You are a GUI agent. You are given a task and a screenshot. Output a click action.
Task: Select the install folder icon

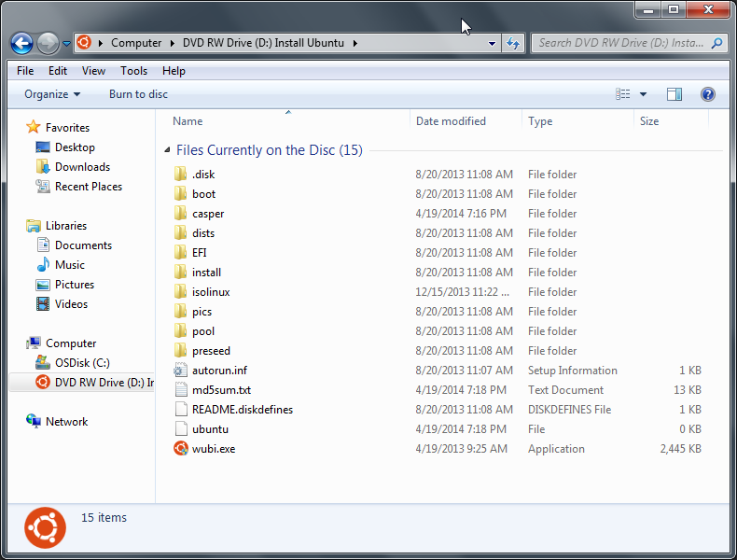(x=180, y=273)
